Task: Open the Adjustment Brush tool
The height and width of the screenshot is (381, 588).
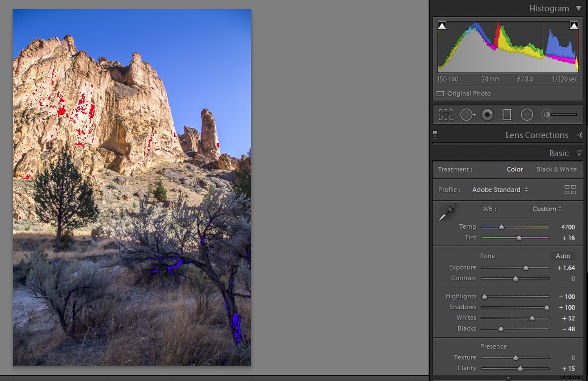Action: pyautogui.click(x=547, y=114)
